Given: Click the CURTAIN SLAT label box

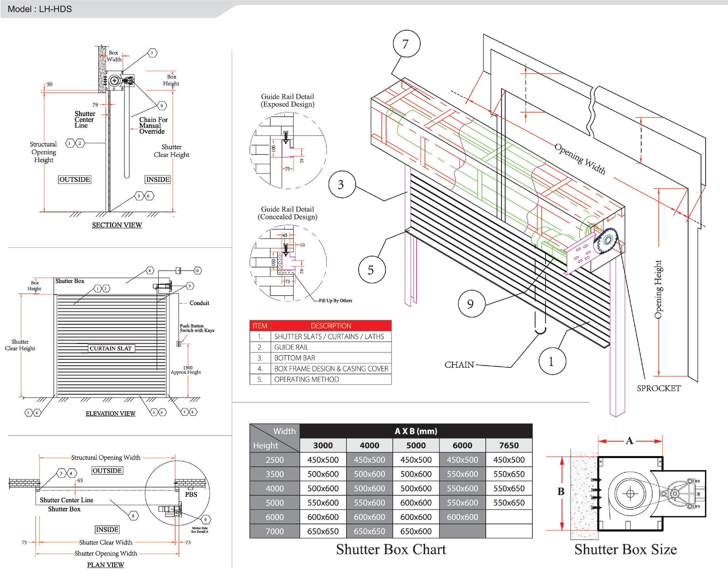Looking at the screenshot, I should [x=111, y=348].
